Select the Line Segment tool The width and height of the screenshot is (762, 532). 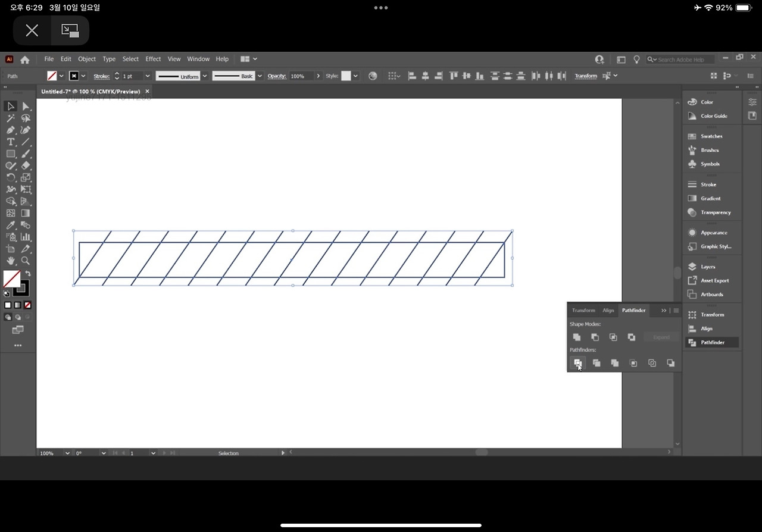[26, 142]
